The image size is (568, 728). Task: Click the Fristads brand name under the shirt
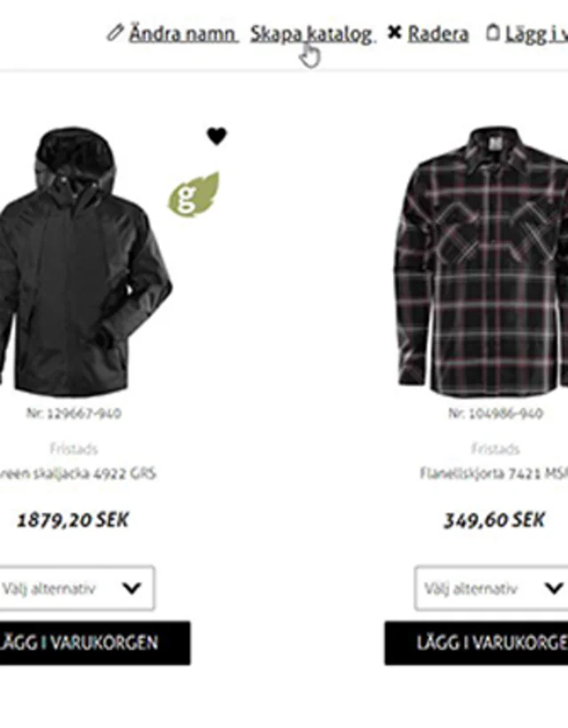[x=495, y=449]
